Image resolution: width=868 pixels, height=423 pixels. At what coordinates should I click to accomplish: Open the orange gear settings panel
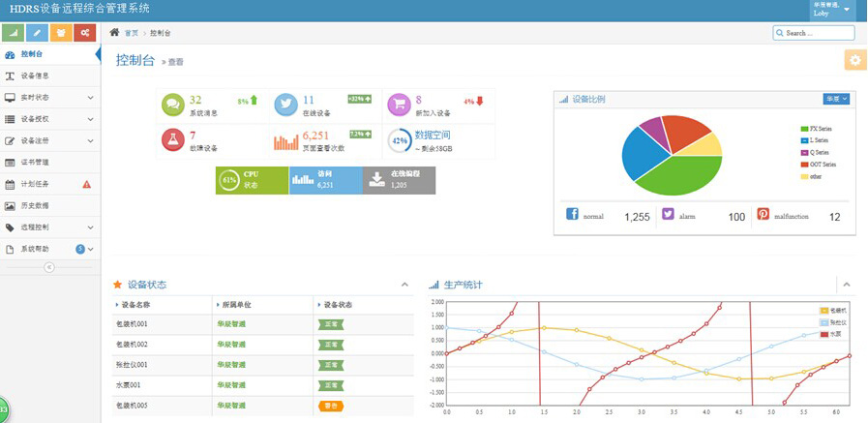tap(854, 60)
